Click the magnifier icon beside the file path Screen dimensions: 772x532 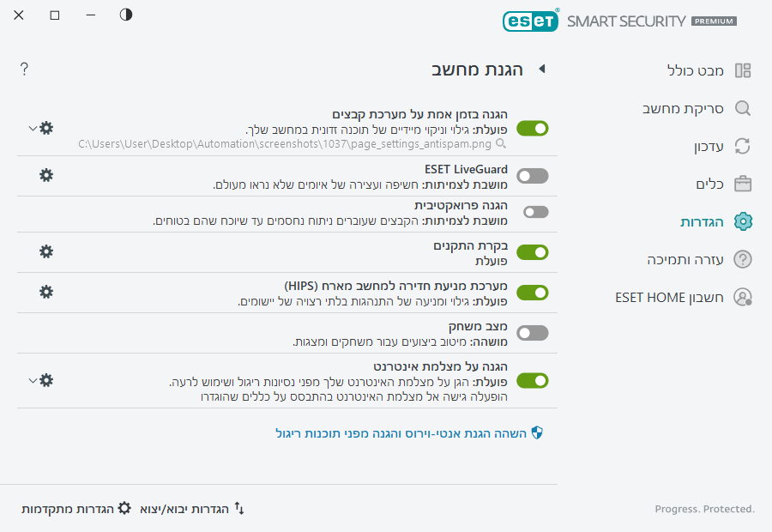(502, 144)
